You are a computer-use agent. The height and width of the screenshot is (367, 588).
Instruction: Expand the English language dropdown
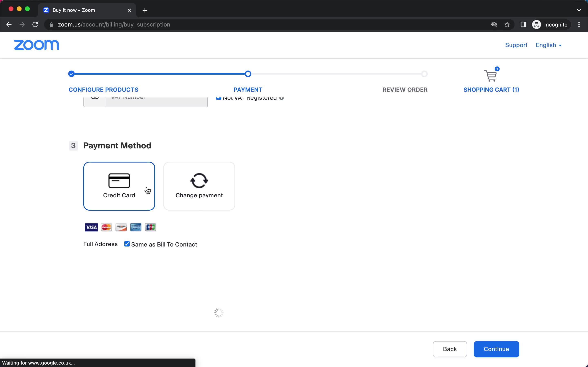pos(549,45)
